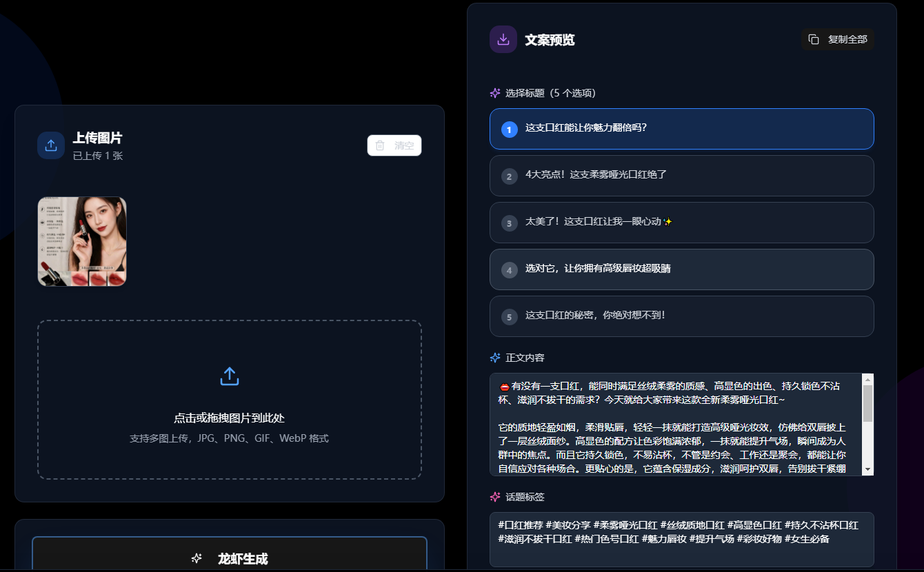Click the trash icon inside the 清空 button
This screenshot has height=572, width=924.
coord(380,145)
